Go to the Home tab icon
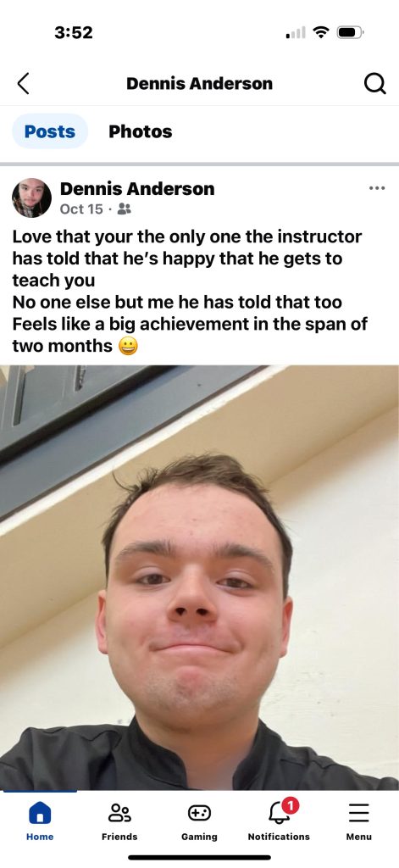Image resolution: width=399 pixels, height=868 pixels. pos(40,813)
